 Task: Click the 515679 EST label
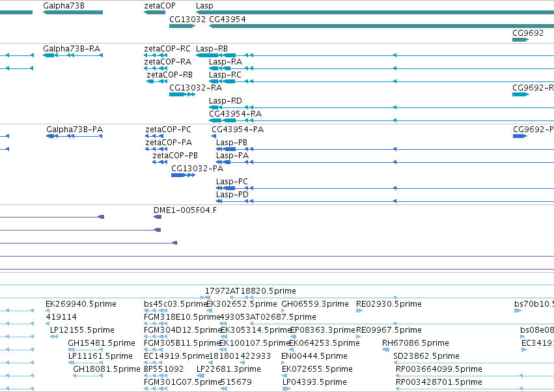tap(236, 382)
